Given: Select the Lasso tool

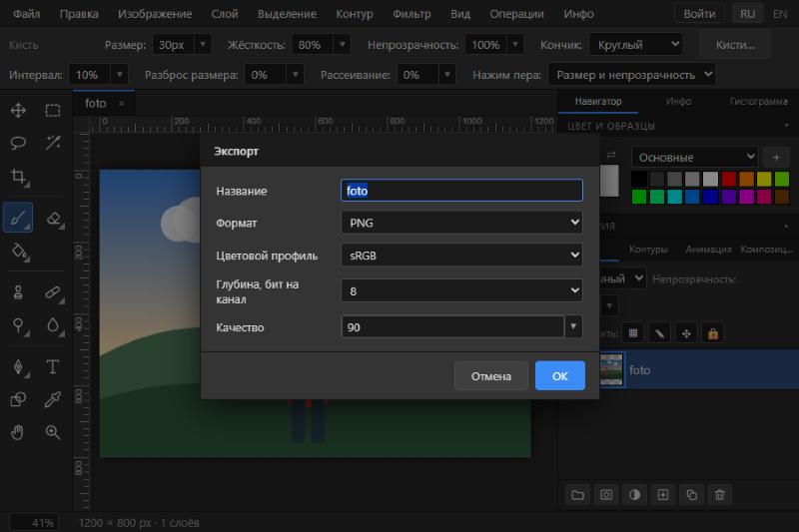Looking at the screenshot, I should click(x=18, y=143).
